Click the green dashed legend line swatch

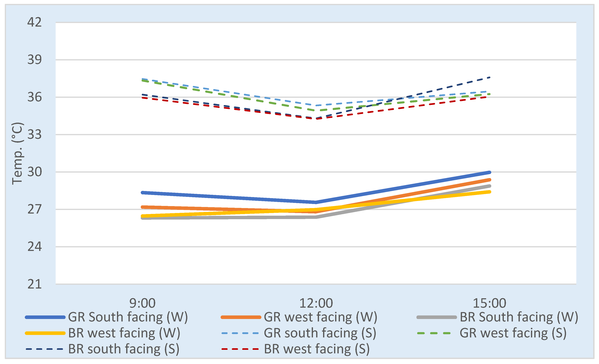[434, 333]
